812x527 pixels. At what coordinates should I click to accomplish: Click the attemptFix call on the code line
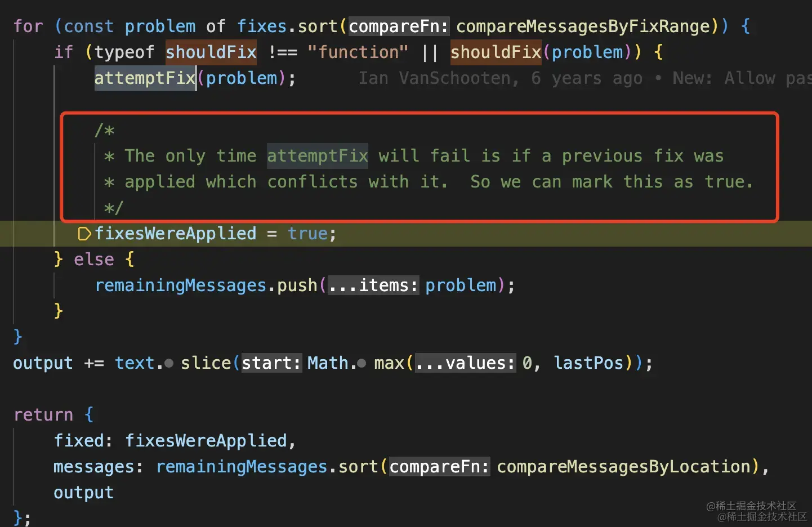[145, 78]
